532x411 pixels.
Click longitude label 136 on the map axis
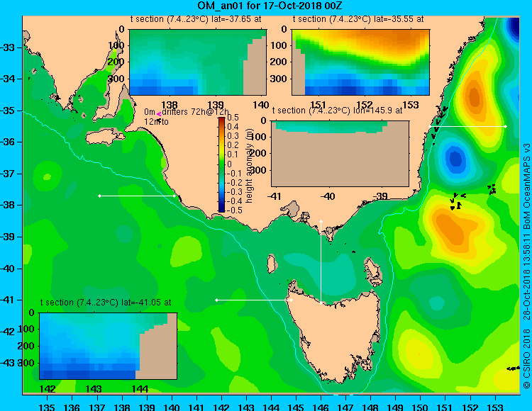click(x=72, y=407)
